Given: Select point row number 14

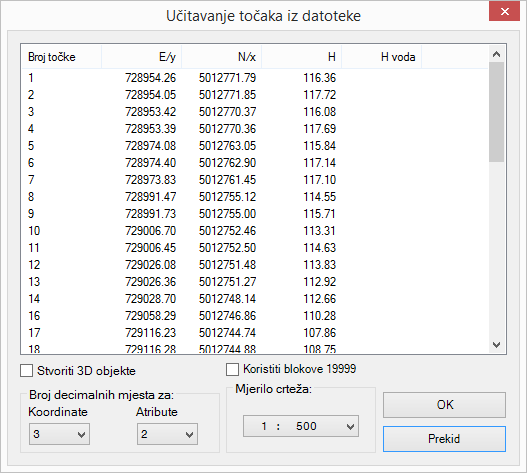Looking at the screenshot, I should (254, 299).
